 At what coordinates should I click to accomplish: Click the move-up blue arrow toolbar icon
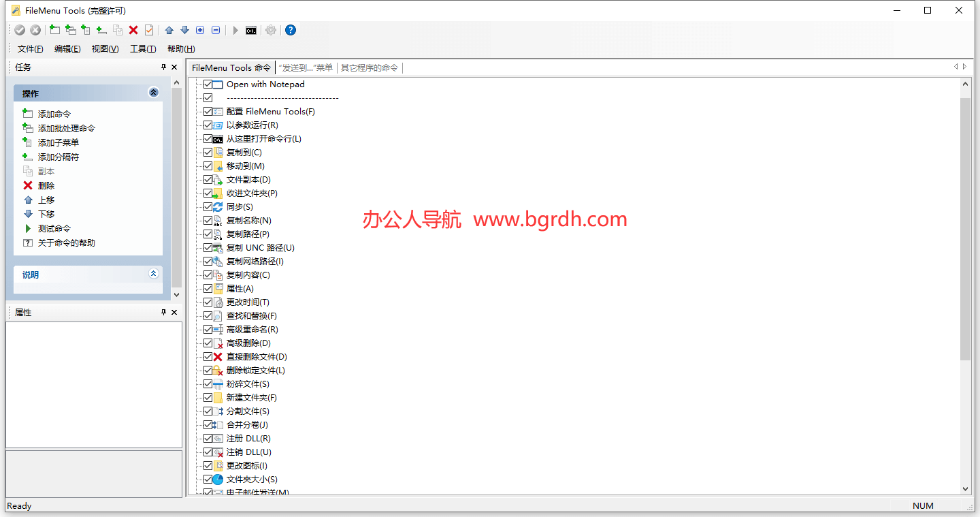pos(169,30)
